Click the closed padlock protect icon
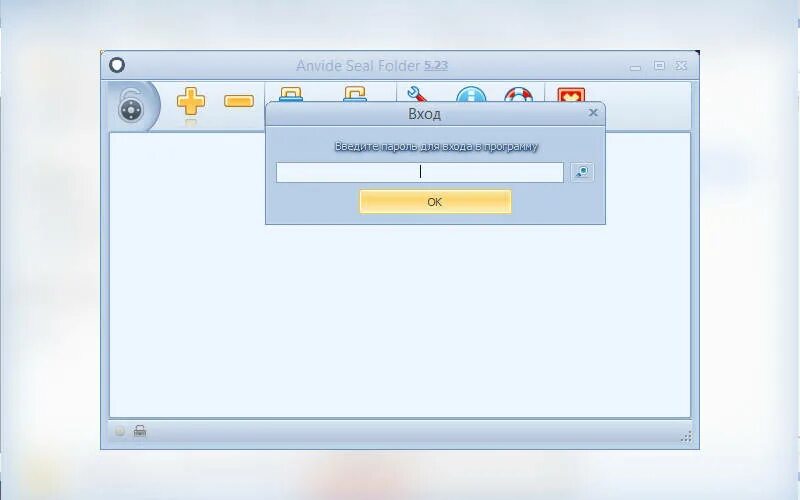Screen dimensions: 800x500 pyautogui.click(x=291, y=95)
